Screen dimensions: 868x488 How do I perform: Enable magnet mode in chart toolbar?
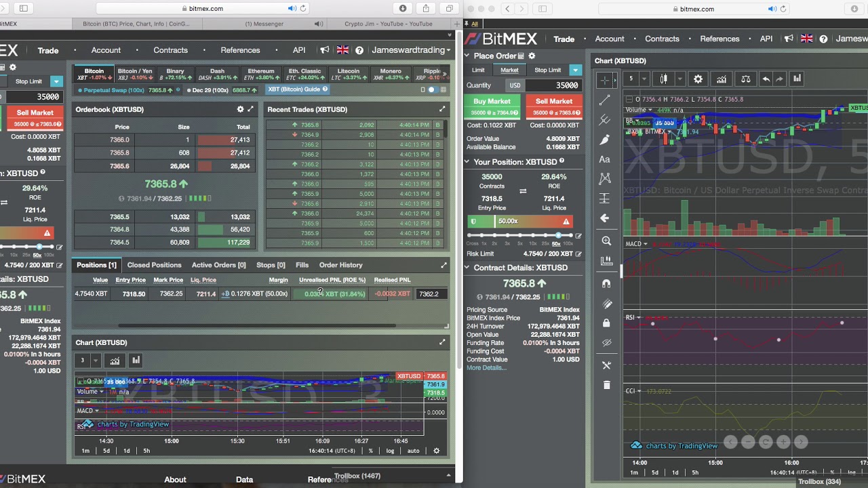tap(606, 283)
